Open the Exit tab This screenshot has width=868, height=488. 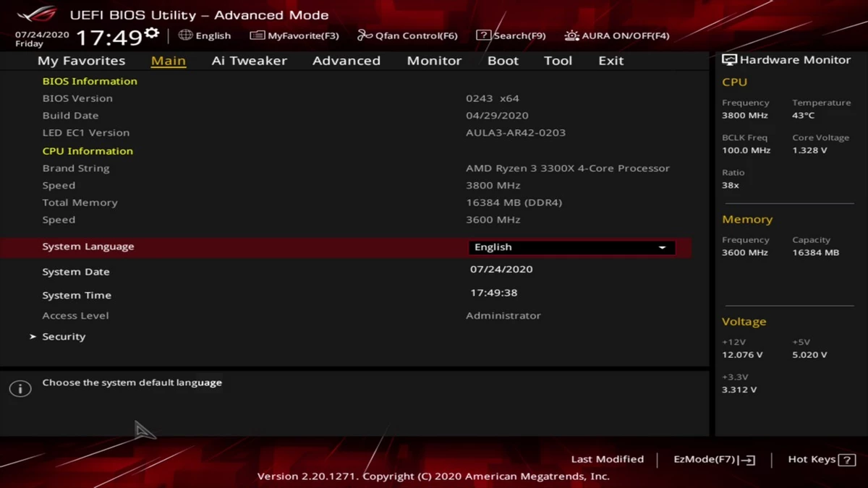[x=610, y=61]
